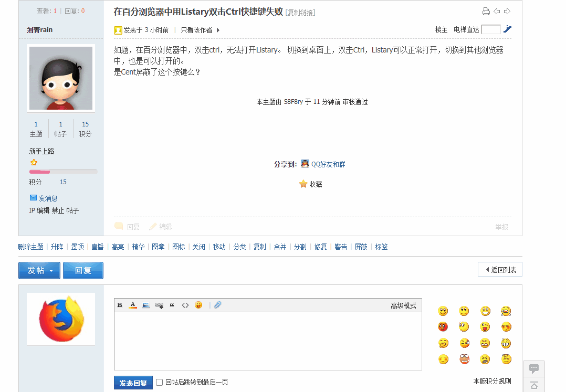Add a hyperlink in the reply editor
The image size is (566, 392).
159,305
